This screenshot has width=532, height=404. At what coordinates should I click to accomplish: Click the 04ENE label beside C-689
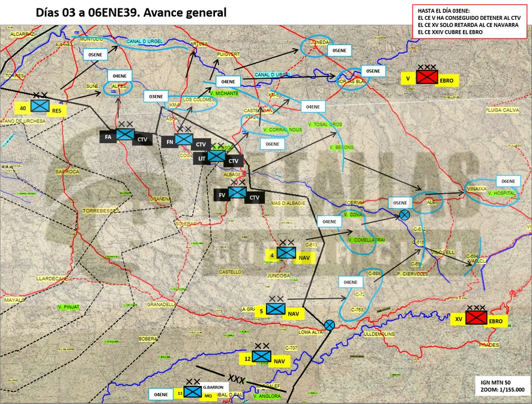[351, 282]
